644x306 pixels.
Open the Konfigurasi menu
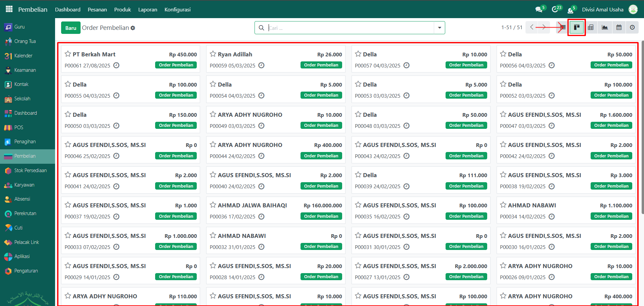pos(177,9)
